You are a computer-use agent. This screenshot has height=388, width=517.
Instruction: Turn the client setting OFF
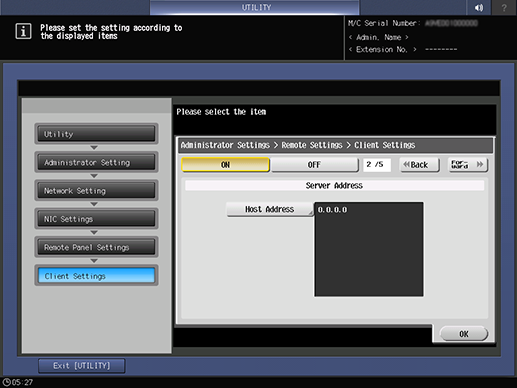point(314,165)
